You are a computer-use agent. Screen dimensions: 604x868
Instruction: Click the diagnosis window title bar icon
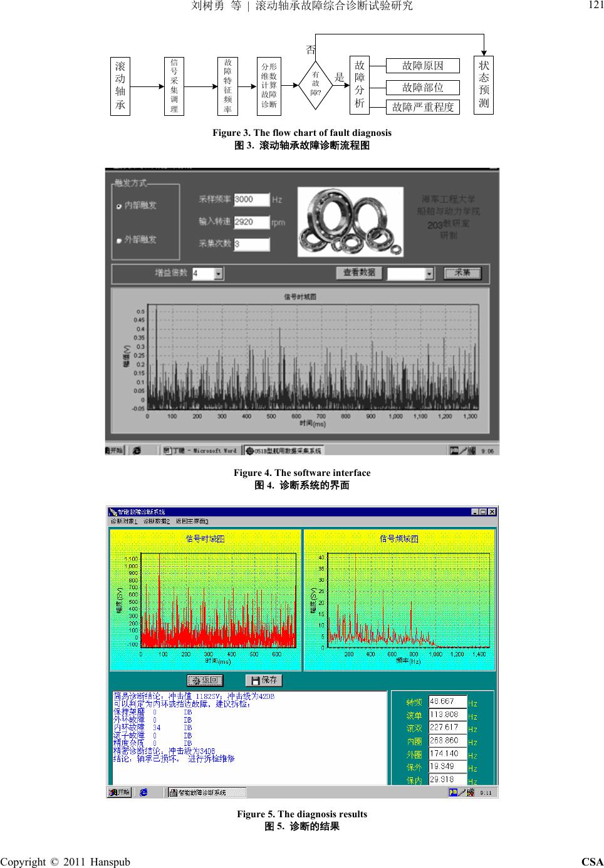[113, 512]
